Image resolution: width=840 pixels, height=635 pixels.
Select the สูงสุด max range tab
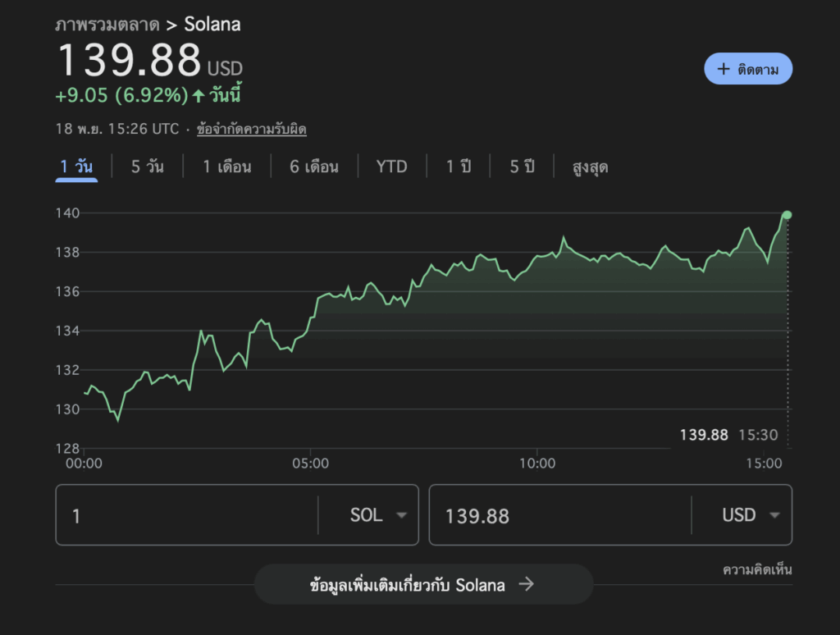[591, 167]
